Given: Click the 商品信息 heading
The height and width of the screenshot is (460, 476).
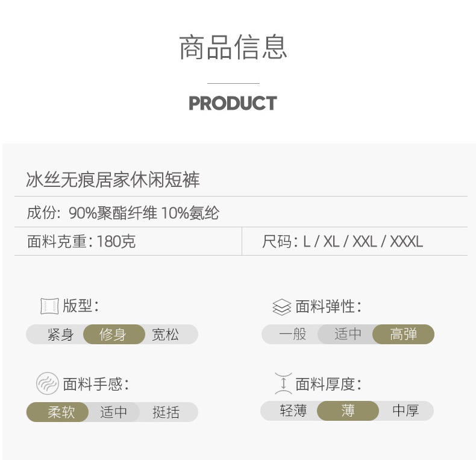Looking at the screenshot, I should (233, 47).
